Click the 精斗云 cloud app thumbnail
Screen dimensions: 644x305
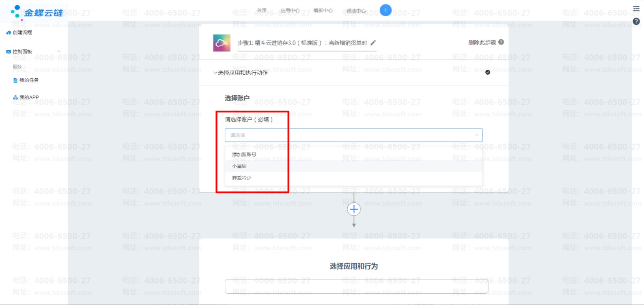pos(222,43)
